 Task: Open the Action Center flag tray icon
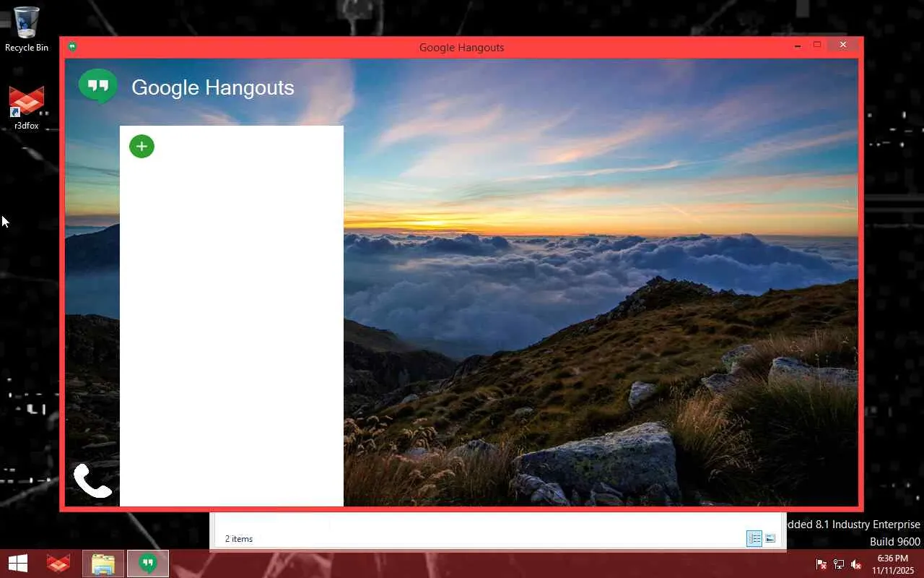[x=821, y=564]
